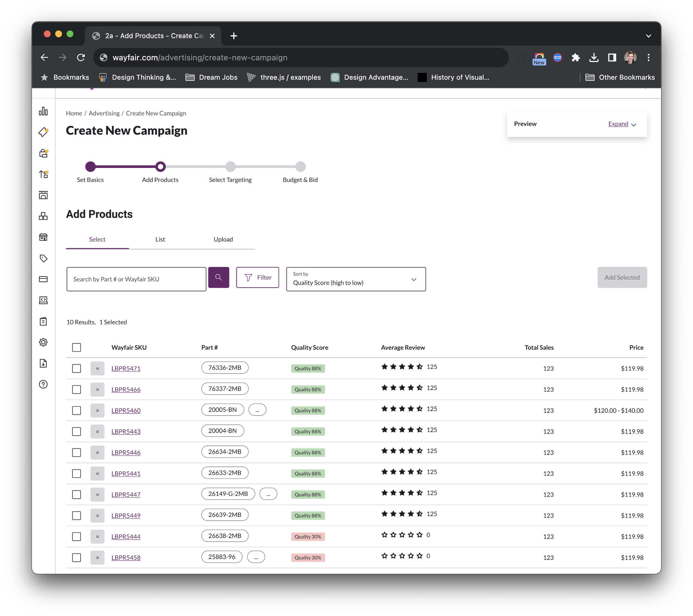Select the LBPR5460 row checkbox
The image size is (693, 616).
point(77,410)
